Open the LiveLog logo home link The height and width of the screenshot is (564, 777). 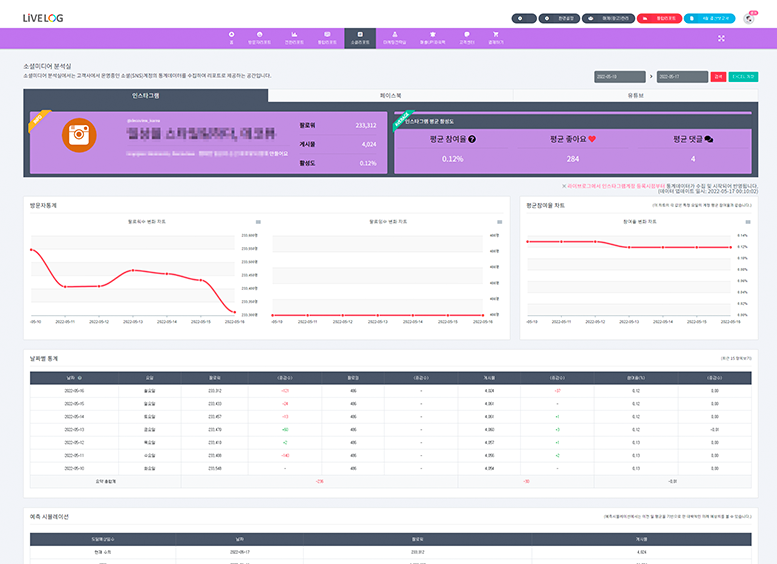[43, 18]
